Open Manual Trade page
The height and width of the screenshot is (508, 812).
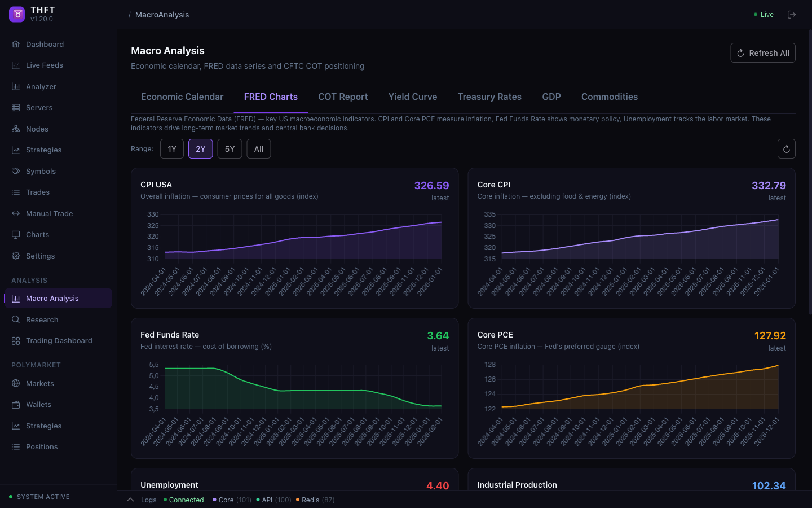[49, 213]
